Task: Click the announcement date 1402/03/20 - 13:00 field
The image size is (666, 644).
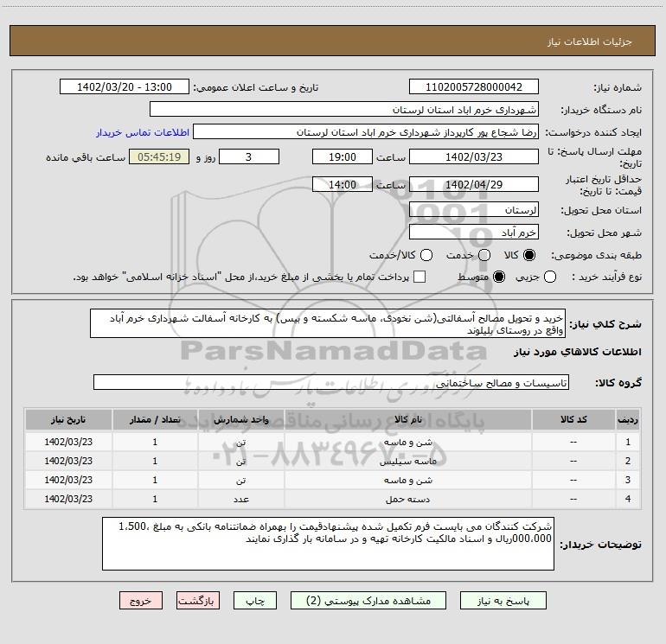Action: click(x=125, y=87)
